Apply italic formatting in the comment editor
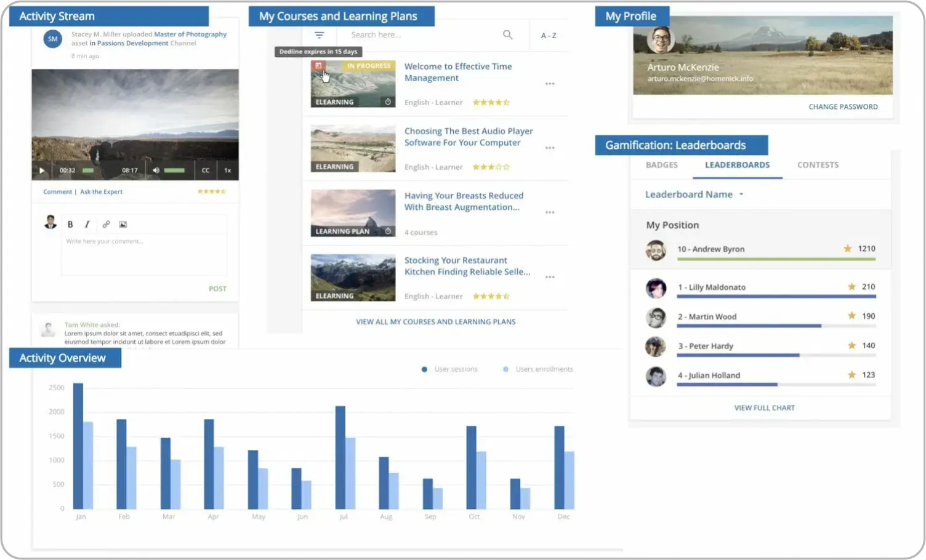This screenshot has height=560, width=926. point(87,225)
